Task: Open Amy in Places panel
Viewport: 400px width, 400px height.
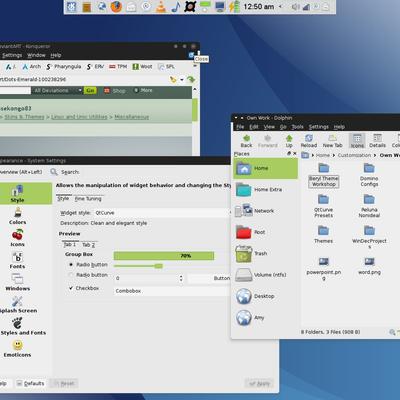Action: click(x=265, y=318)
